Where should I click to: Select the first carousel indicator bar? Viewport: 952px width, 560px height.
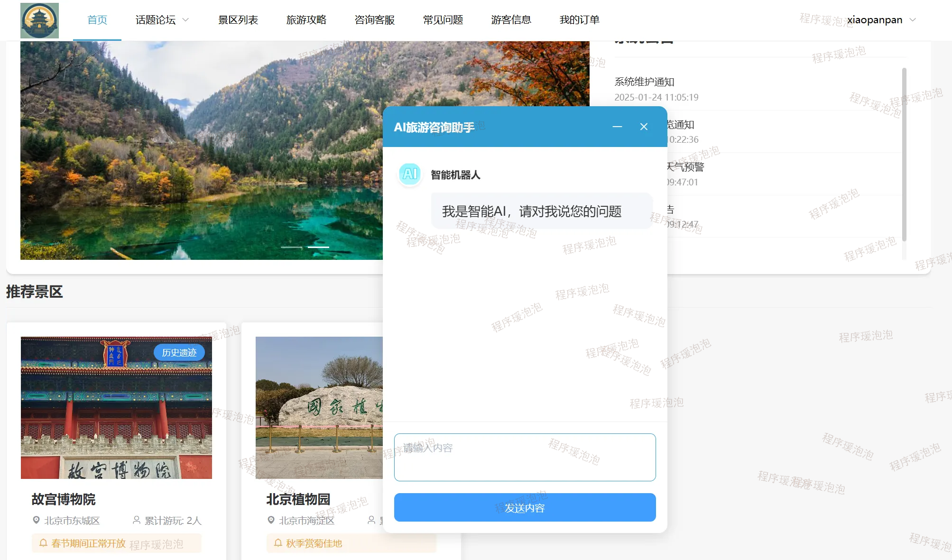click(291, 247)
